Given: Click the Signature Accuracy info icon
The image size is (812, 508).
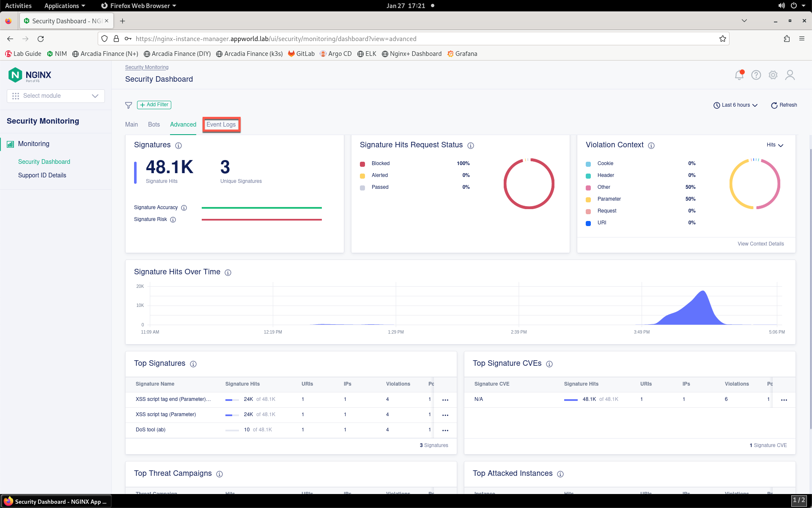Looking at the screenshot, I should click(x=184, y=208).
